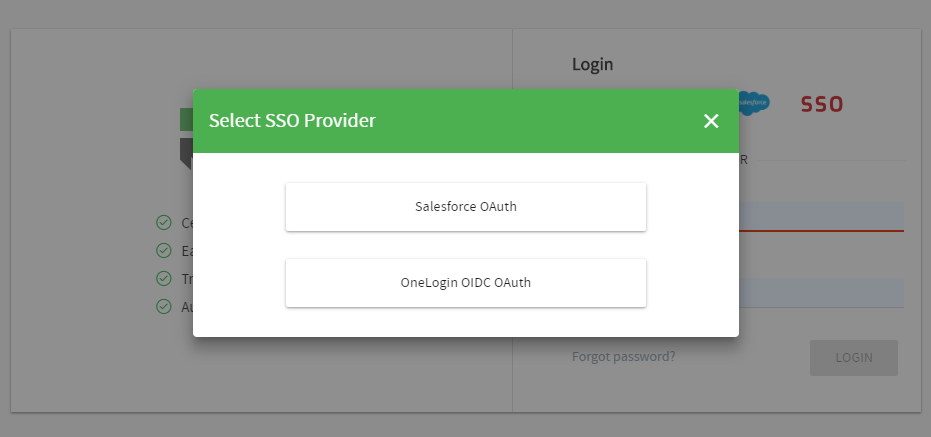Viewport: 931px width, 437px height.
Task: Click the Login heading text
Action: pos(592,64)
